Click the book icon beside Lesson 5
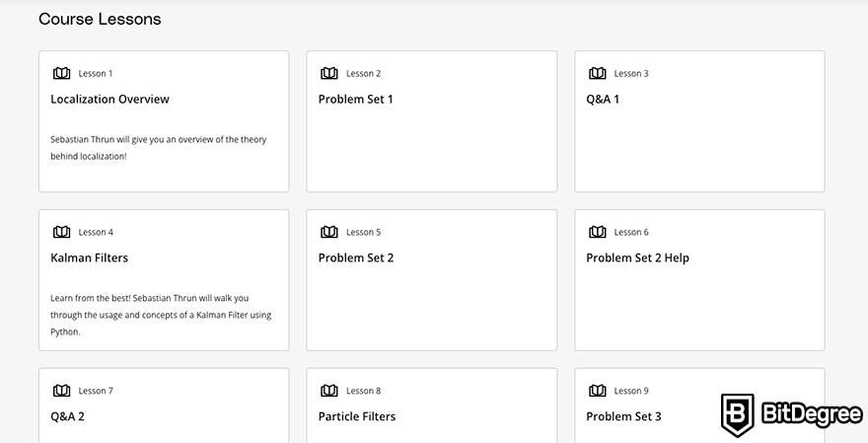This screenshot has width=868, height=443. pyautogui.click(x=329, y=232)
